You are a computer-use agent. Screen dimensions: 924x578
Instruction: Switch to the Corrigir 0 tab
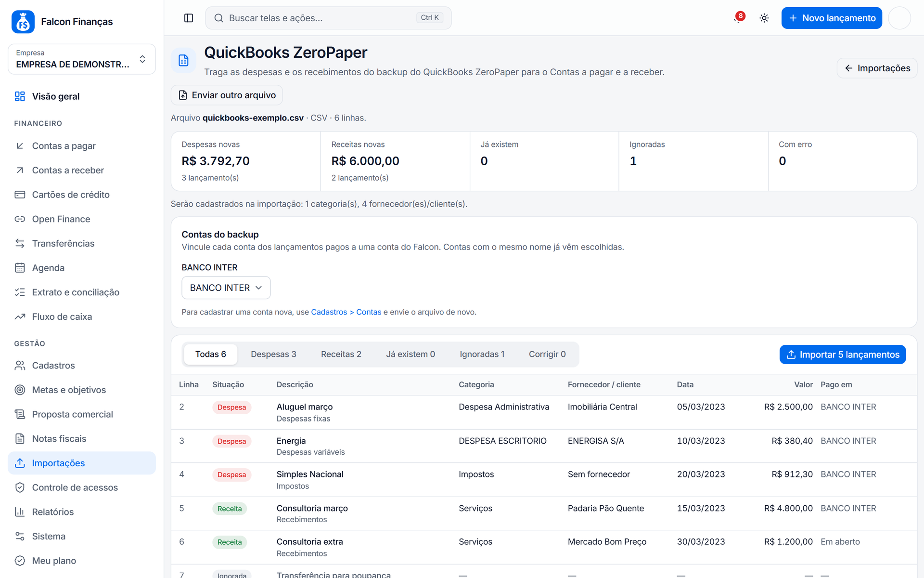point(547,355)
